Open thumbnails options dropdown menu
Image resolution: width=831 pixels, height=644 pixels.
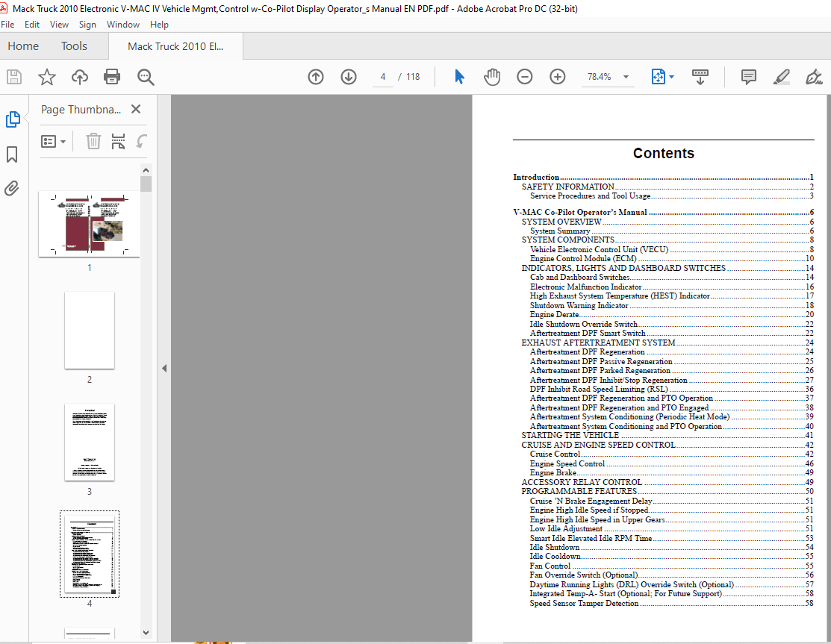coord(53,141)
